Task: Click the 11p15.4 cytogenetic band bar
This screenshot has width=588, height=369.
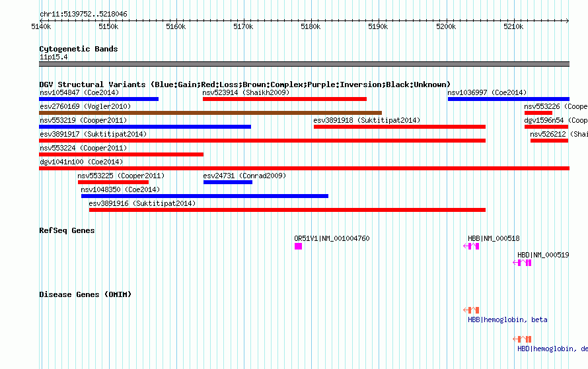Action: [304, 64]
